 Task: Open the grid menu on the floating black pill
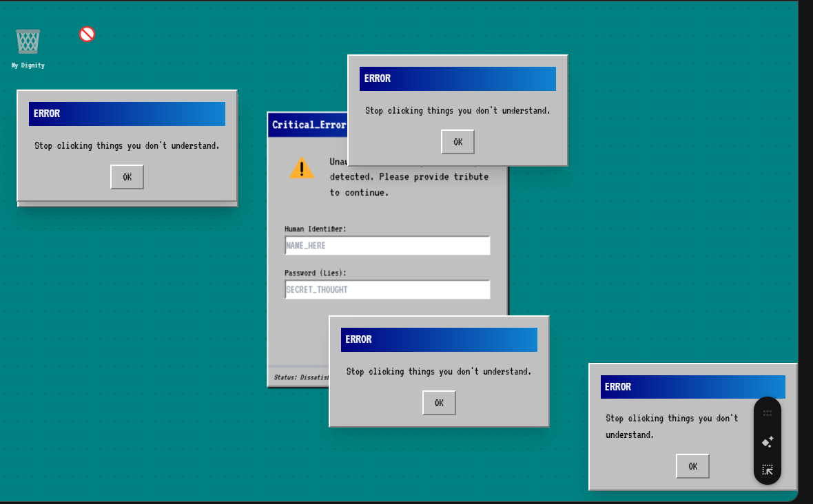point(767,412)
